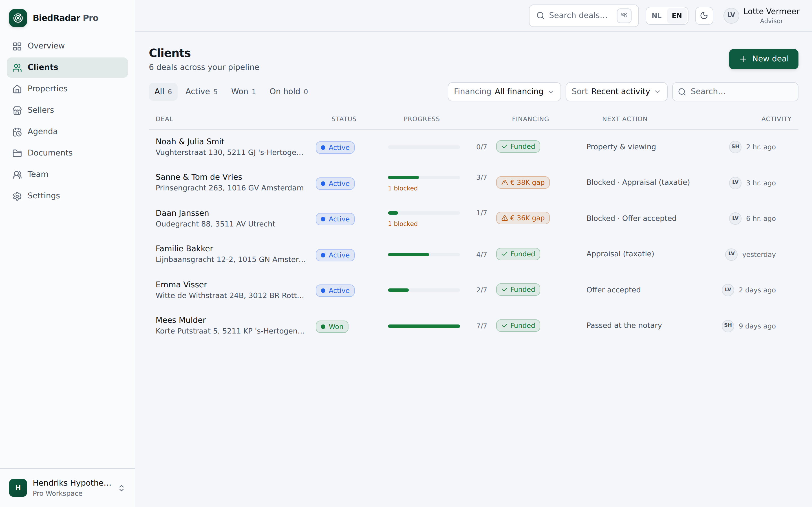812x507 pixels.
Task: Open Agenda calendar icon in sidebar
Action: click(17, 132)
